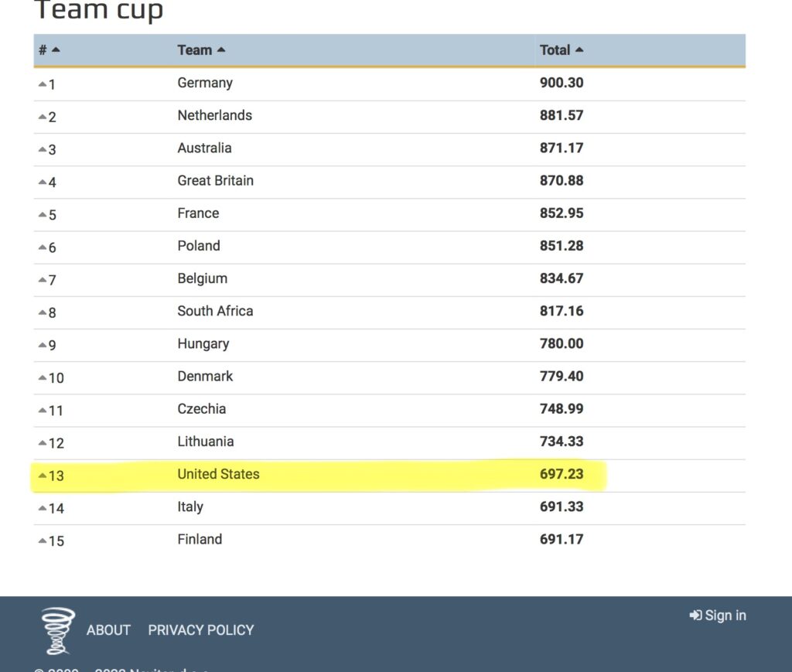Image resolution: width=792 pixels, height=672 pixels.
Task: Select the United States team name
Action: [x=218, y=474]
